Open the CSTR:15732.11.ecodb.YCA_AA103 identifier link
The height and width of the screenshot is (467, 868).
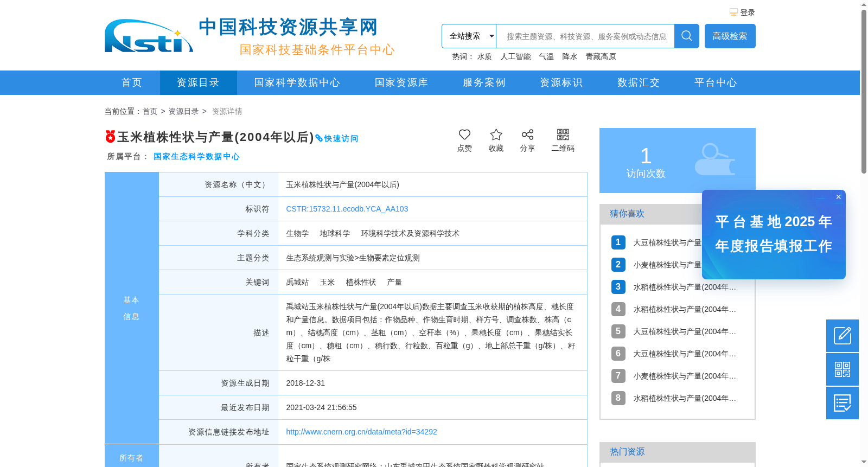click(347, 209)
